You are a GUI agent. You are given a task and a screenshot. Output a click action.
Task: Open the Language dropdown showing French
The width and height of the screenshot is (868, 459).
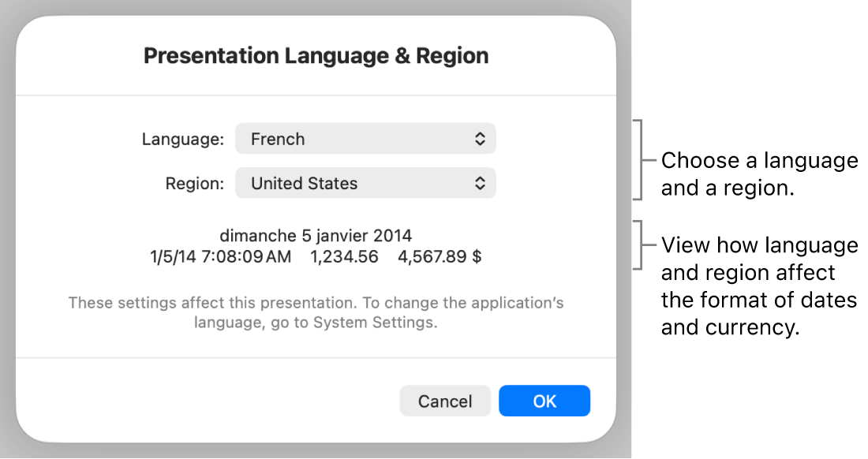[x=365, y=138]
